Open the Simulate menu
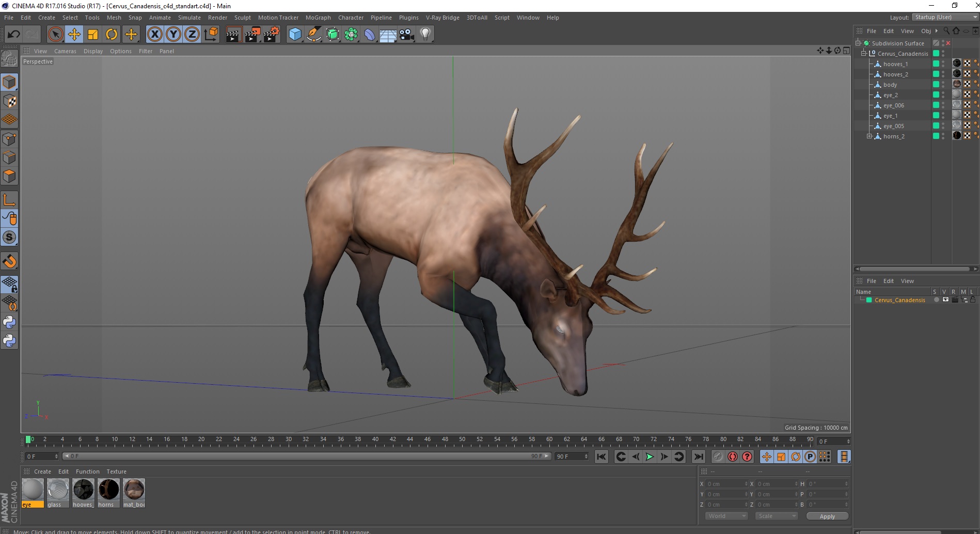This screenshot has width=980, height=534. click(189, 18)
